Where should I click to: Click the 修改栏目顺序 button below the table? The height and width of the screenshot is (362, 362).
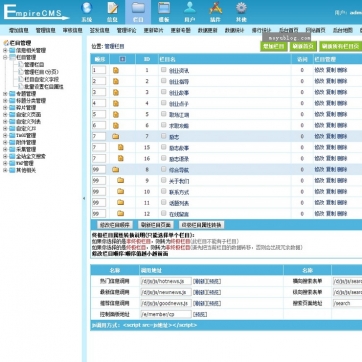click(115, 225)
